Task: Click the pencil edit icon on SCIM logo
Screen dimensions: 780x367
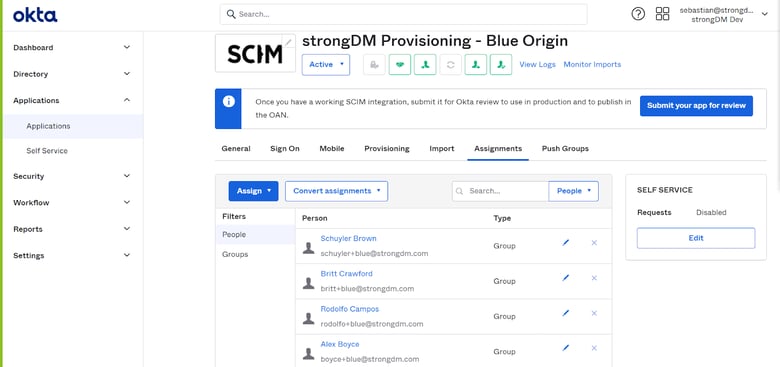Action: [x=289, y=42]
